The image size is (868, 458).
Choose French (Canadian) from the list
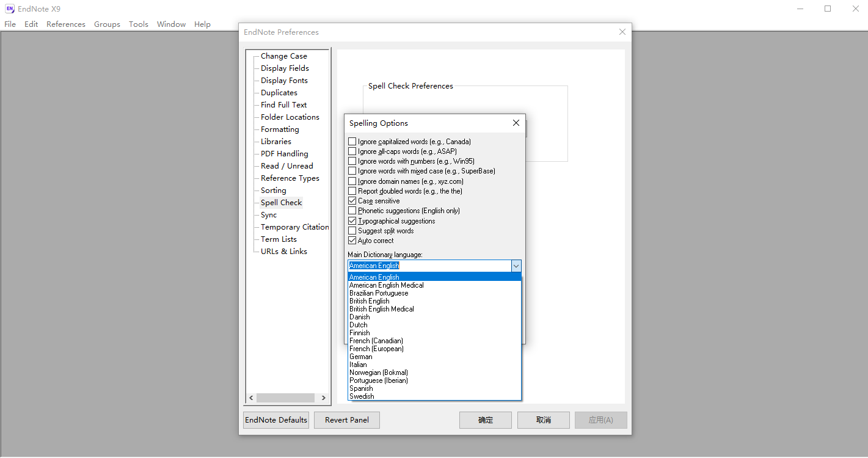pyautogui.click(x=434, y=341)
